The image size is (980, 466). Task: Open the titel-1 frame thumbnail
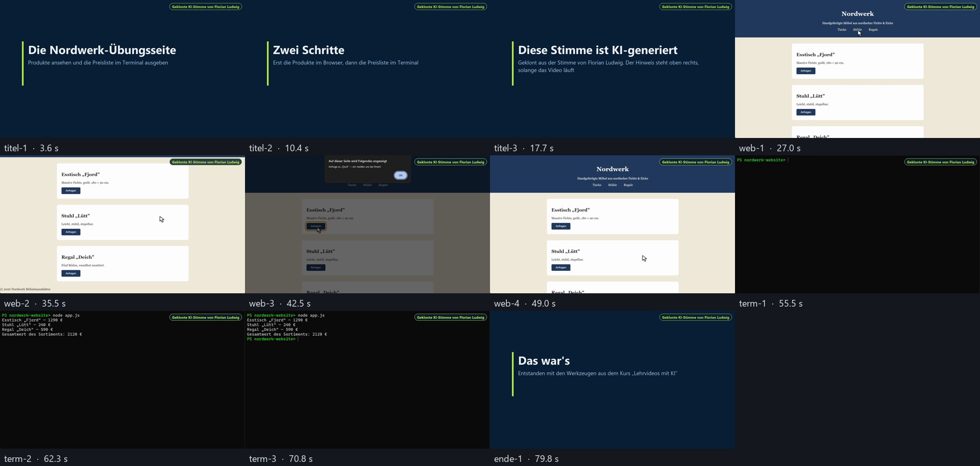(122, 69)
